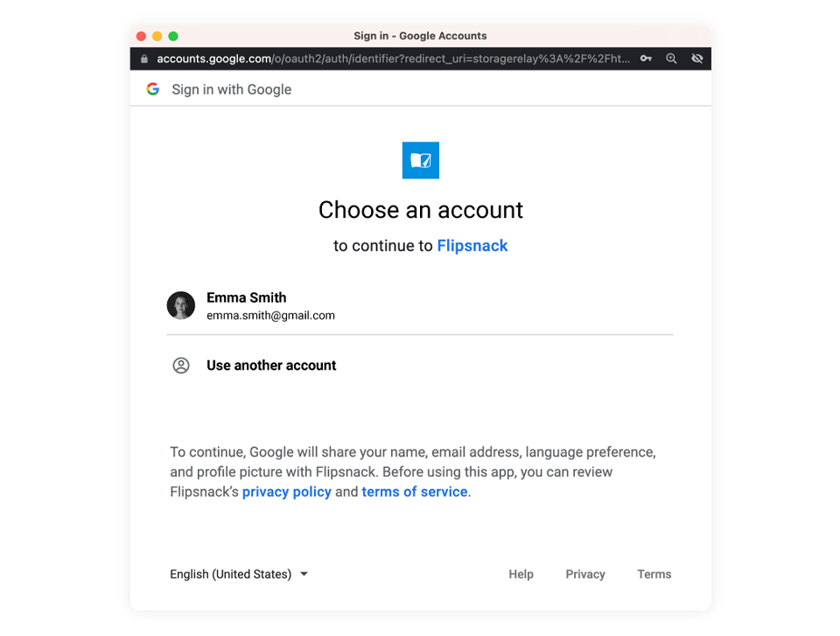Click the Terms footer link

coord(654,574)
